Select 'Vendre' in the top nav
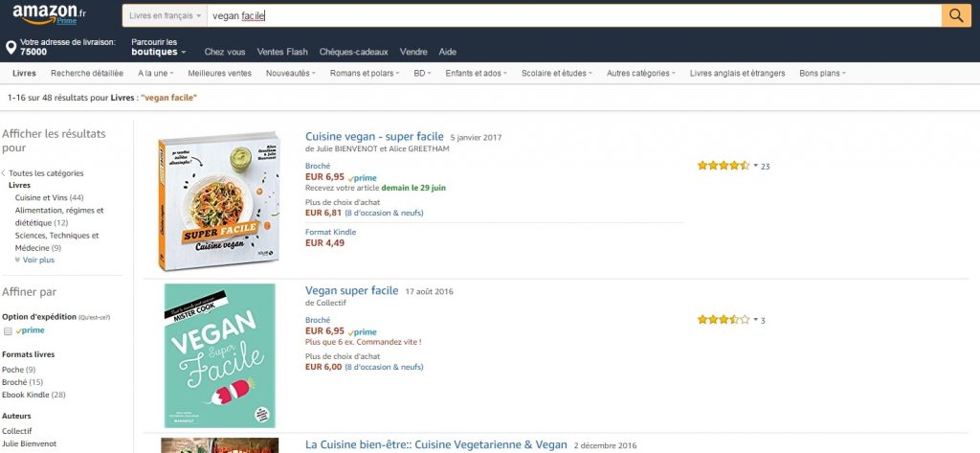This screenshot has width=980, height=453. pos(413,52)
